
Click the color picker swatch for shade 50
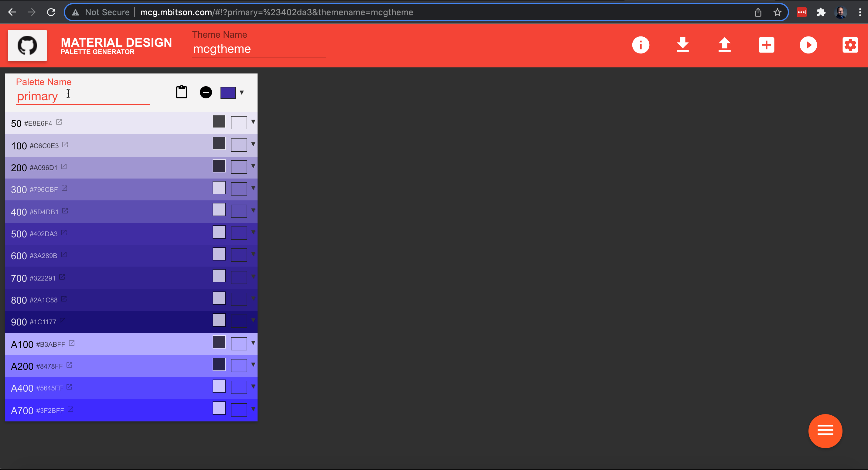[x=239, y=123]
